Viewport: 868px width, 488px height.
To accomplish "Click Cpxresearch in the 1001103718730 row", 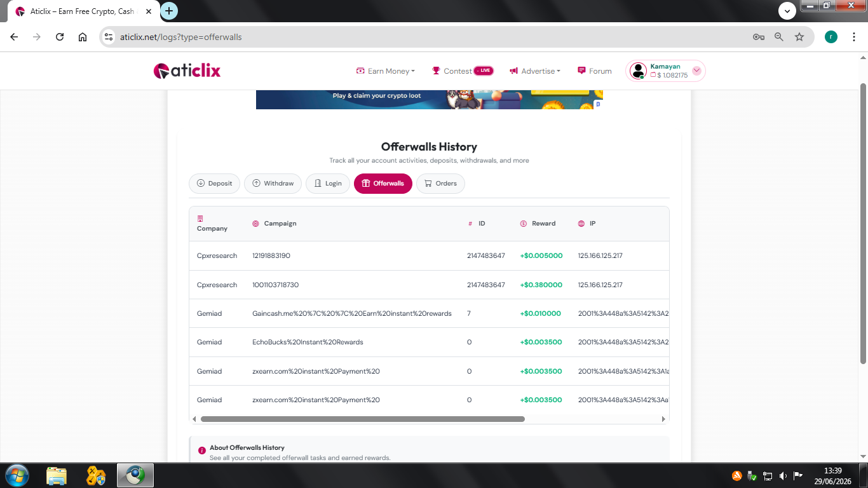I will pyautogui.click(x=217, y=285).
